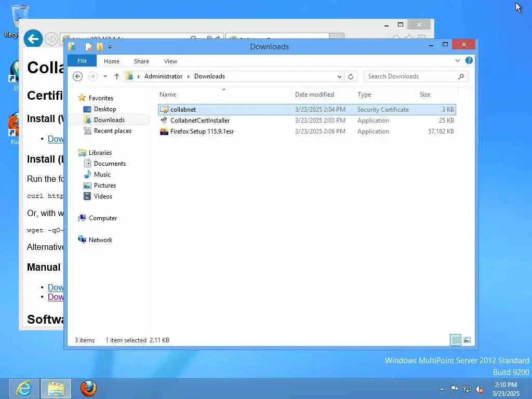Image resolution: width=532 pixels, height=399 pixels.
Task: Go back in the Downloads Explorer window
Action: coord(78,76)
